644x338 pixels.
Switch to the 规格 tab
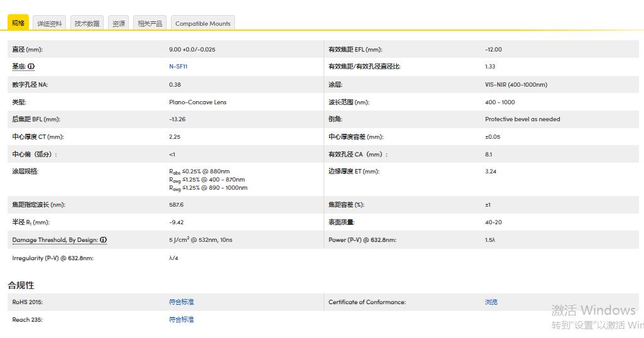18,23
